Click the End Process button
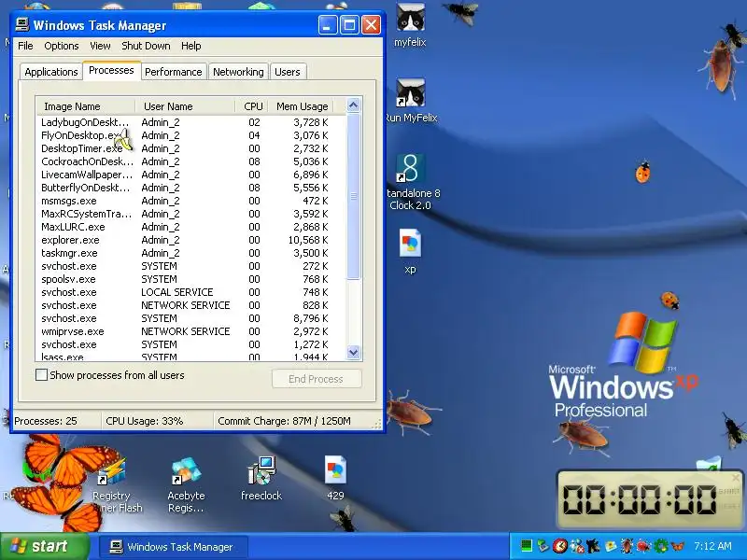This screenshot has width=747, height=560. [x=317, y=379]
